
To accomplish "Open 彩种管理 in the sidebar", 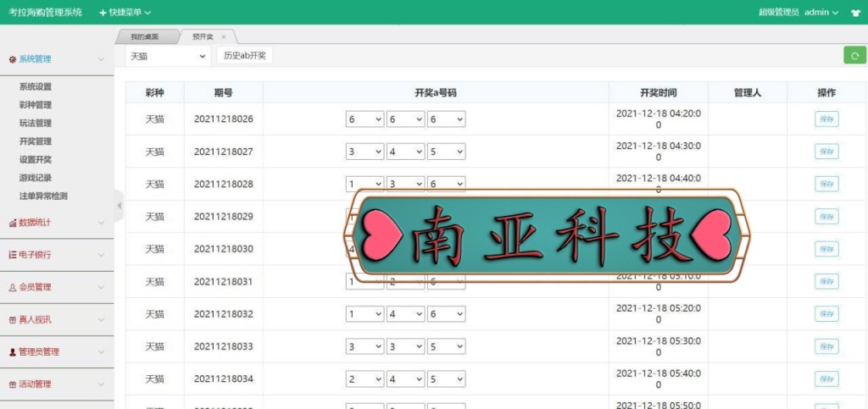I will (36, 105).
